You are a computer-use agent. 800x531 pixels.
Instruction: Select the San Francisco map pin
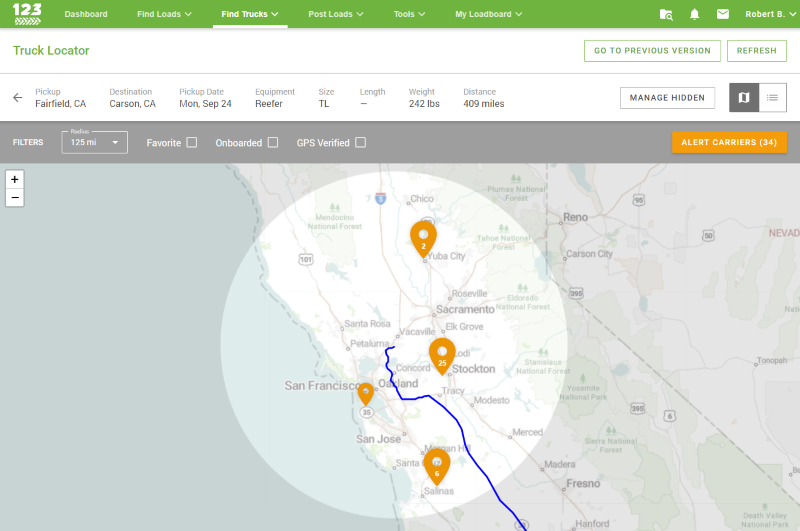click(365, 393)
